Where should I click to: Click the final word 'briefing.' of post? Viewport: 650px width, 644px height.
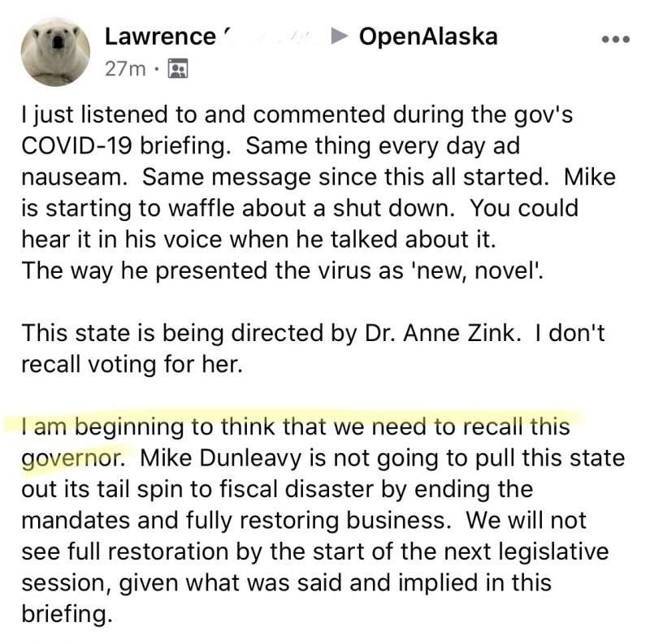pyautogui.click(x=67, y=614)
